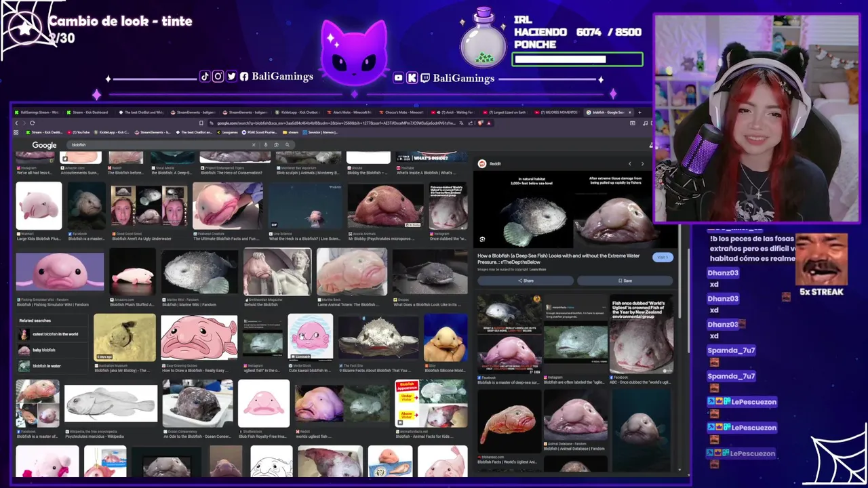Show next image in preview panel
The height and width of the screenshot is (488, 868).
[642, 163]
